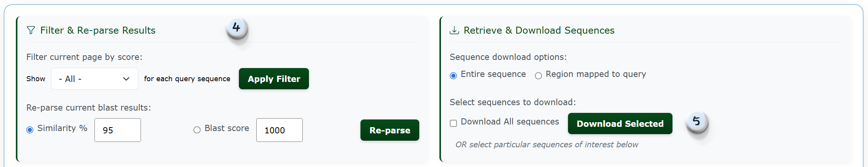Select the Blast score radio button

(x=197, y=130)
